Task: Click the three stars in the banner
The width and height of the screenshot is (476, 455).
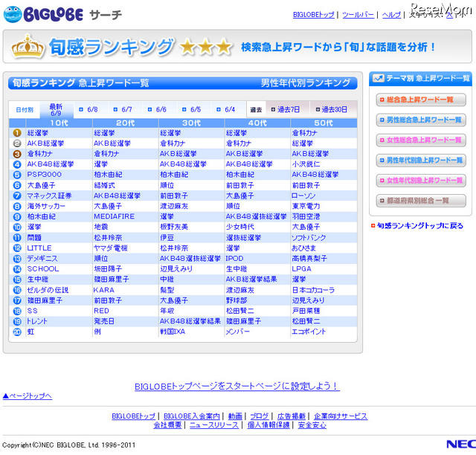Action: (x=206, y=48)
